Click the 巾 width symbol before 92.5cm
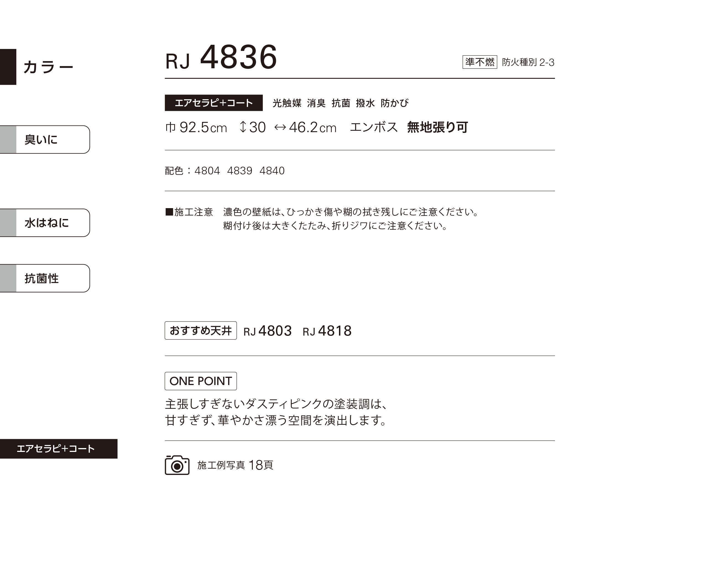Viewport: 728px width, 581px height. 171,127
